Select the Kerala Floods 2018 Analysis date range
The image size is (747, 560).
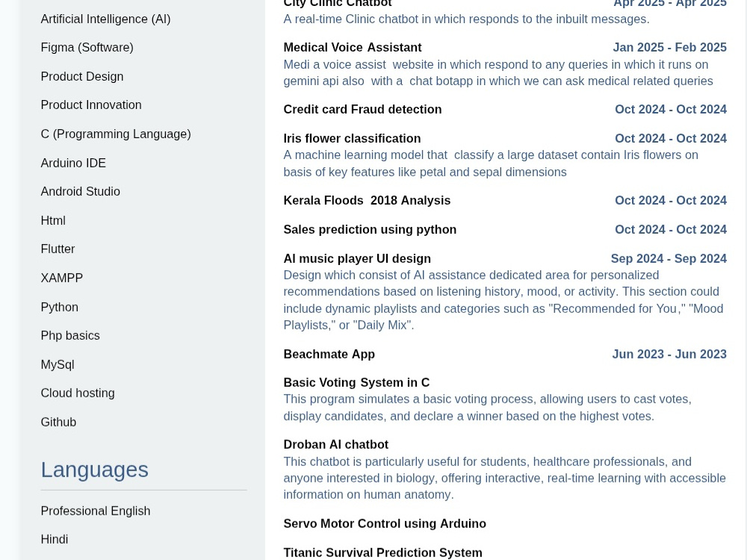coord(671,200)
